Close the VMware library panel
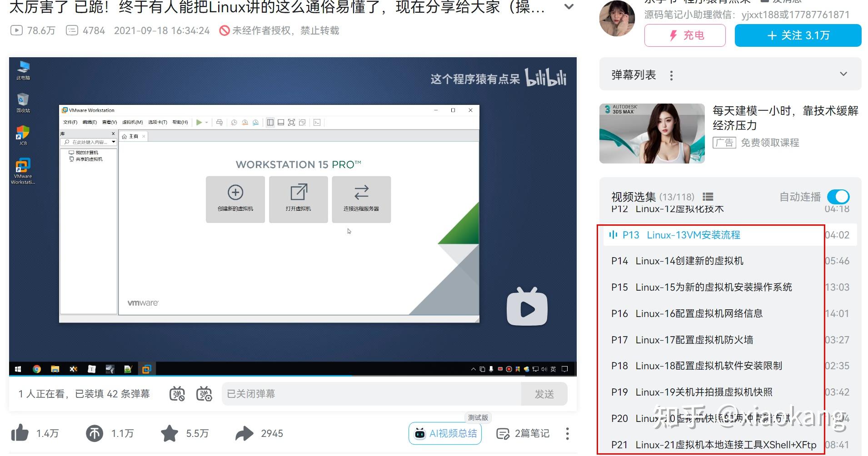 (113, 134)
